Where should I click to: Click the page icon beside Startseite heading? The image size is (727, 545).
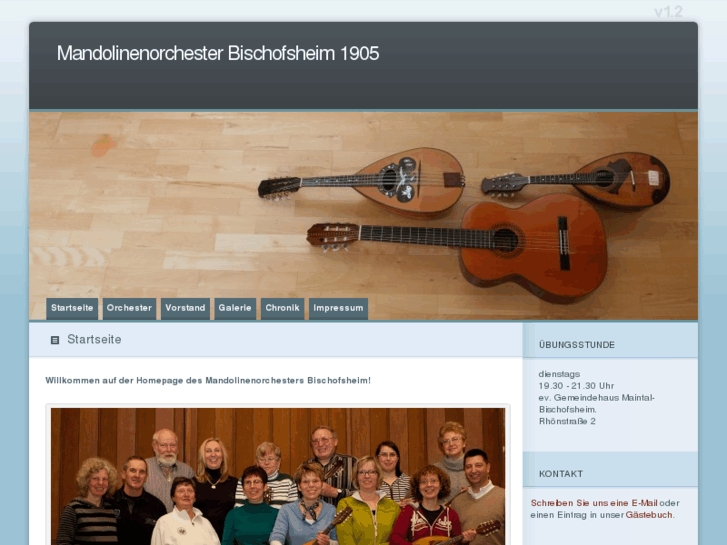point(55,340)
